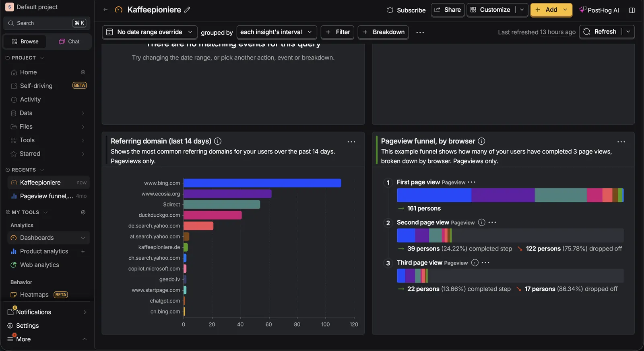Open Product analytics in sidebar

(44, 251)
